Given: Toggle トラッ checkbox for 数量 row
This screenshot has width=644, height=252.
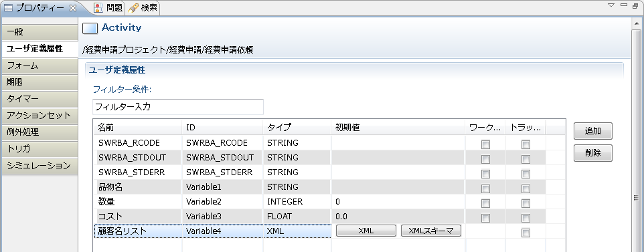Looking at the screenshot, I should coord(526,203).
